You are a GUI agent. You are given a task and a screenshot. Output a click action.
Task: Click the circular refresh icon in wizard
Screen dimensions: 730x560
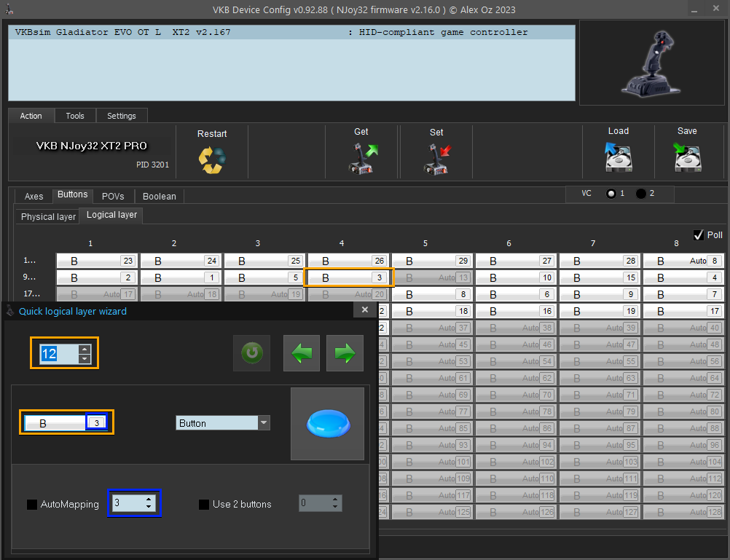pos(251,354)
